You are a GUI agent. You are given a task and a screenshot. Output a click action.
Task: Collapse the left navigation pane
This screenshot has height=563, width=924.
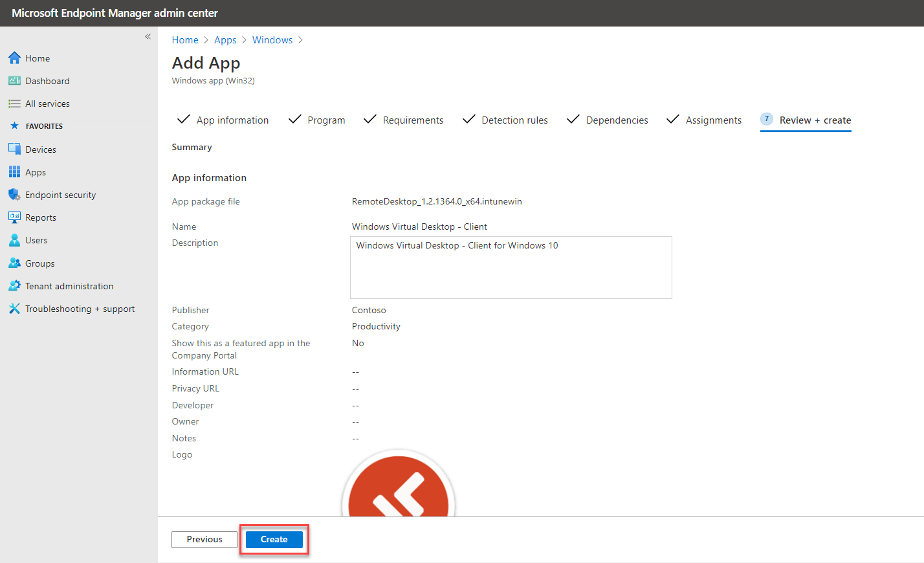pyautogui.click(x=148, y=36)
